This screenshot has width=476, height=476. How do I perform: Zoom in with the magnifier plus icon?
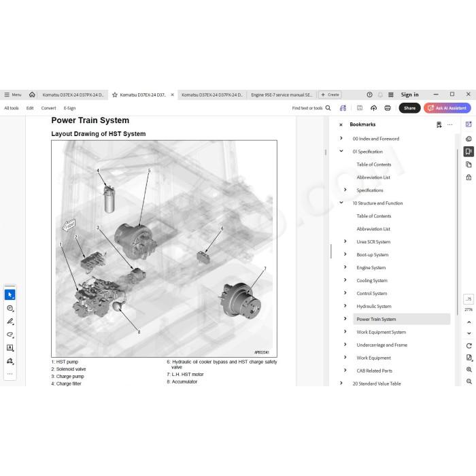(469, 369)
